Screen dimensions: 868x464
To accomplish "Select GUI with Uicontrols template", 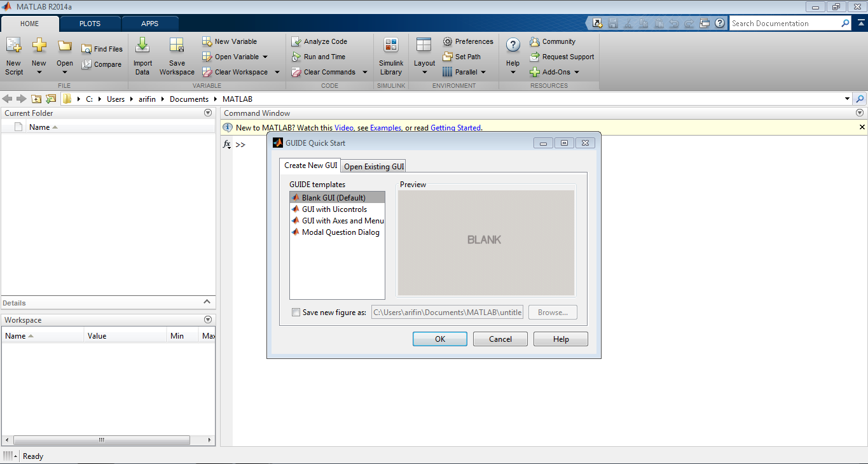I will click(x=337, y=209).
